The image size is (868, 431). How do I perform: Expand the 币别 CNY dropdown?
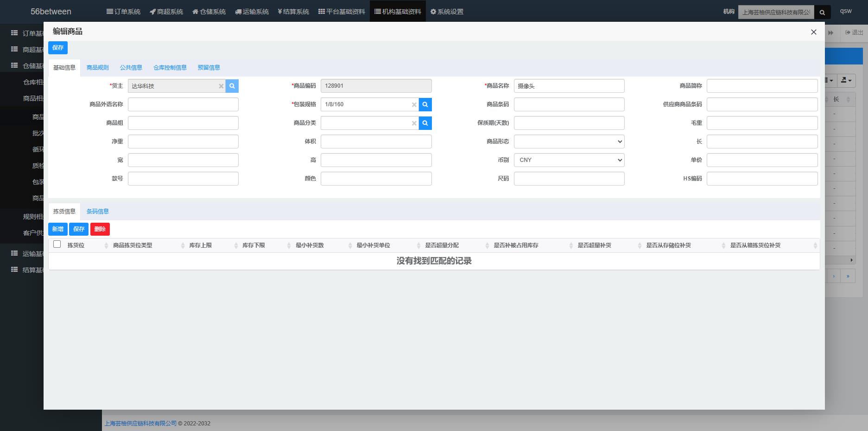click(x=569, y=160)
